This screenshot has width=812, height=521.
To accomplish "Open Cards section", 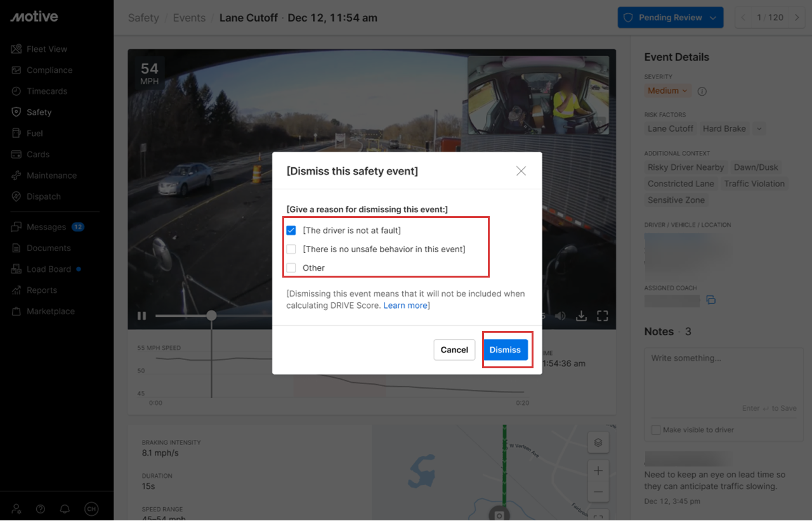I will click(x=38, y=154).
